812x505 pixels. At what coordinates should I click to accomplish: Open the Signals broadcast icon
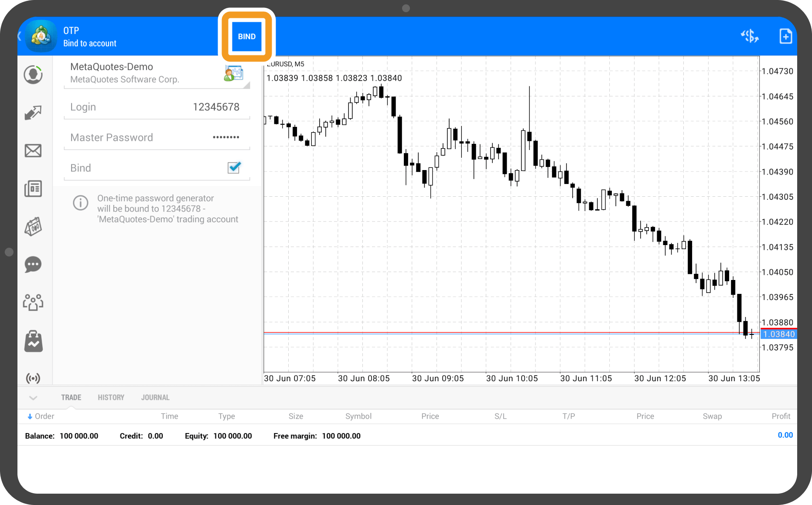(x=33, y=378)
